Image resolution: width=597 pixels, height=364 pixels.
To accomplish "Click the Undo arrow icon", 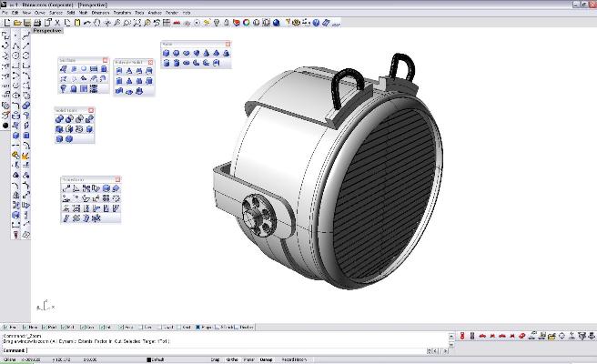I will click(x=87, y=23).
